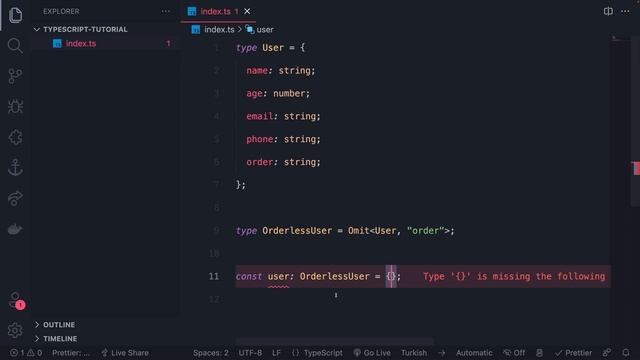
Task: Click the phone property on line 5
Action: [259, 139]
